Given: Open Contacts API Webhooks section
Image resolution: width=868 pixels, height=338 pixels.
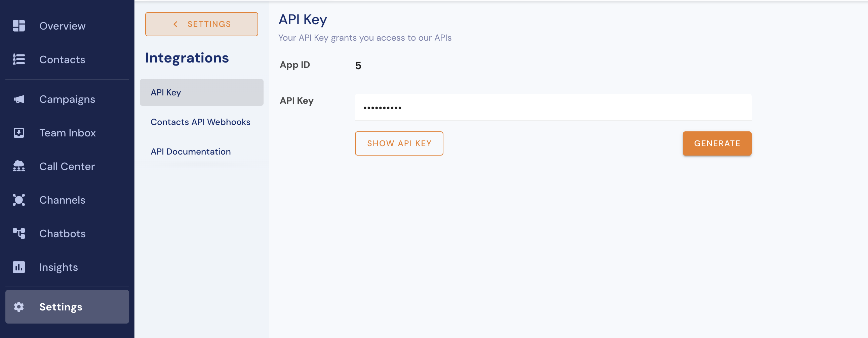Looking at the screenshot, I should pos(200,122).
